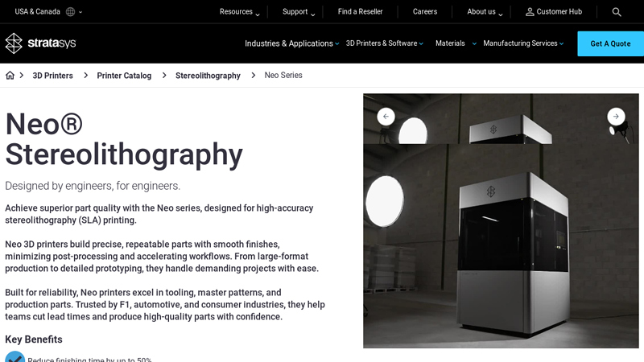Viewport: 644px width, 362px height.
Task: Expand the Materials menu chevron
Action: click(x=474, y=43)
